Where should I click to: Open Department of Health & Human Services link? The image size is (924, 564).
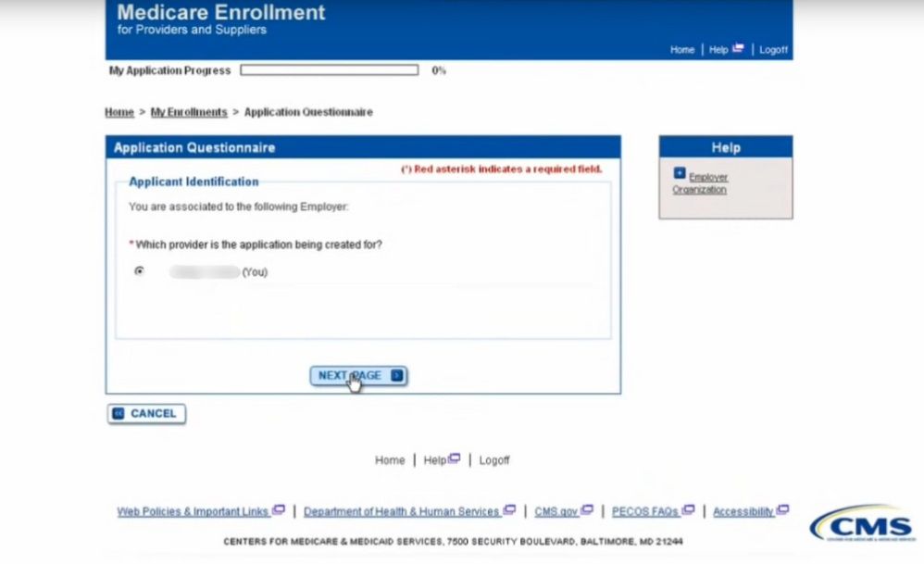(401, 511)
